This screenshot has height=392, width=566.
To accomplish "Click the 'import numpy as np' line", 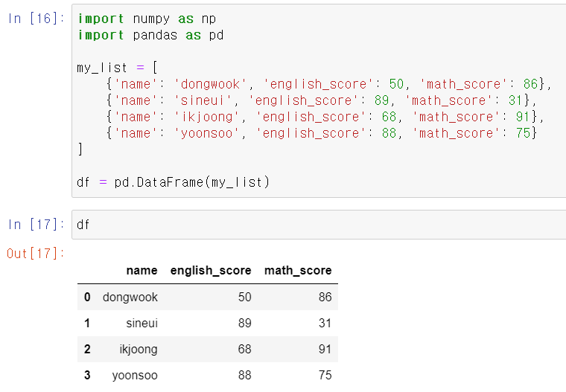I will [147, 19].
